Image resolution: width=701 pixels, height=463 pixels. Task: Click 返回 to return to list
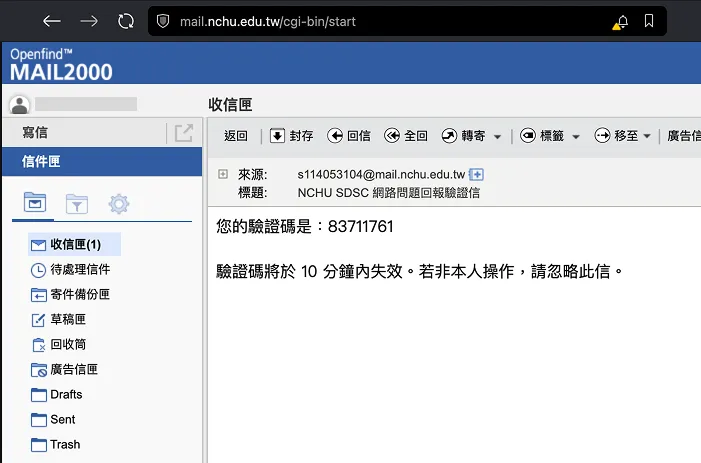[x=236, y=136]
